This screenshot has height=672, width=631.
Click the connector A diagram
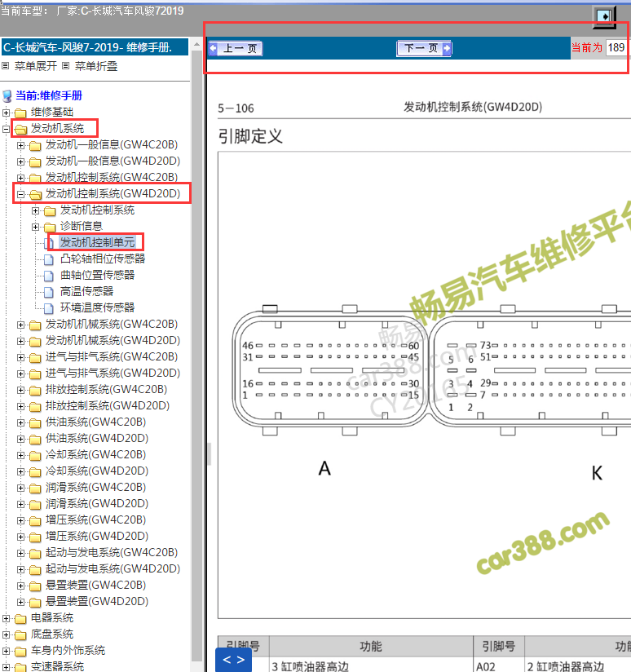click(330, 371)
